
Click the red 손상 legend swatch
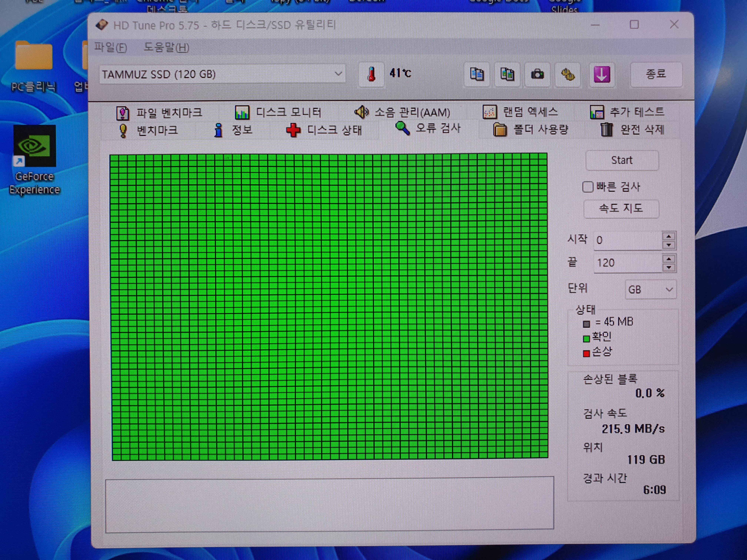pos(586,353)
